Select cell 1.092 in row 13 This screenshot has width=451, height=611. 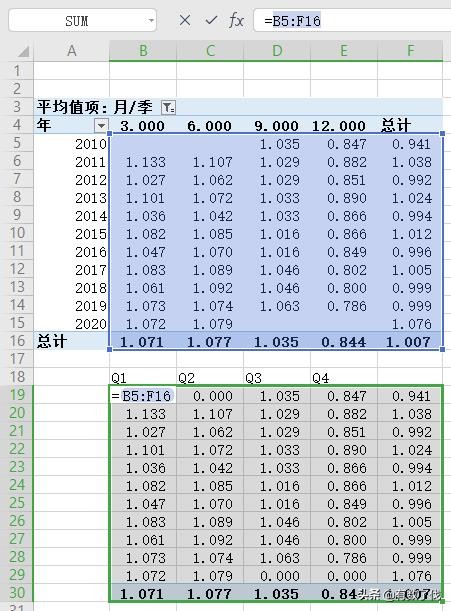point(210,288)
